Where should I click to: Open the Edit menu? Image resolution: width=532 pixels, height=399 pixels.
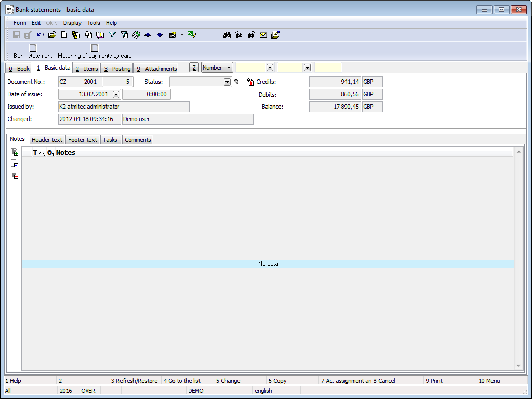click(x=36, y=23)
